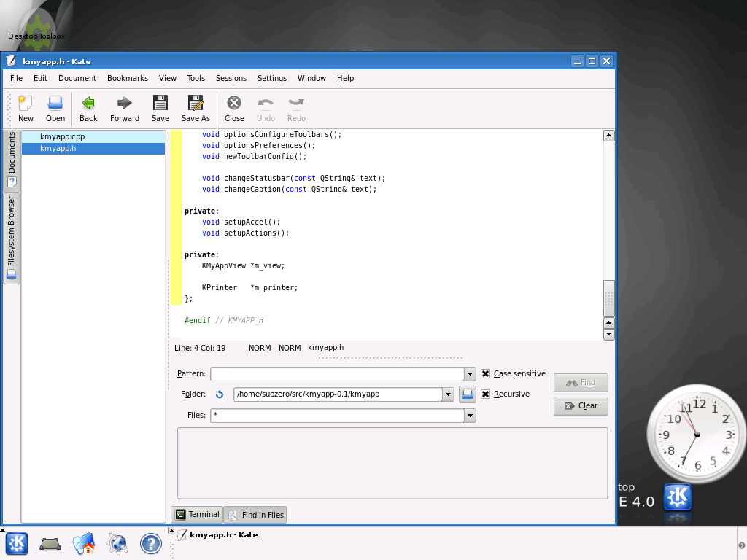This screenshot has height=560, width=747.
Task: Click the Folder path field
Action: (x=338, y=394)
